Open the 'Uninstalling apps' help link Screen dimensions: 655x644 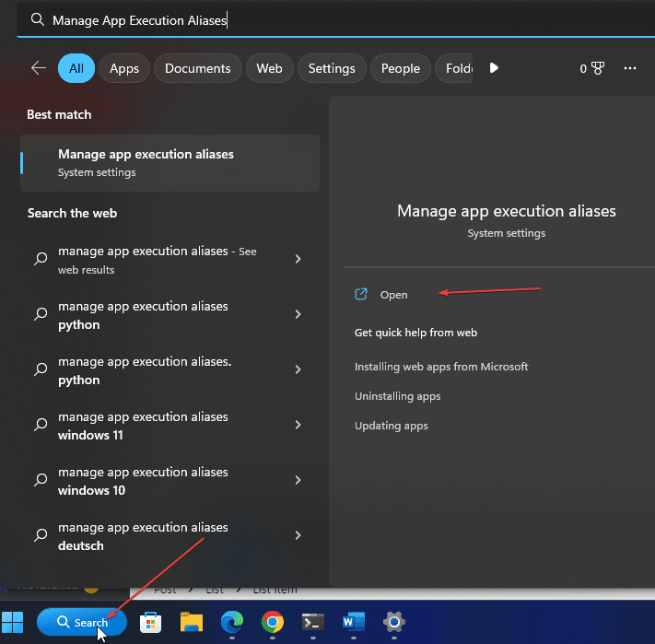(398, 396)
